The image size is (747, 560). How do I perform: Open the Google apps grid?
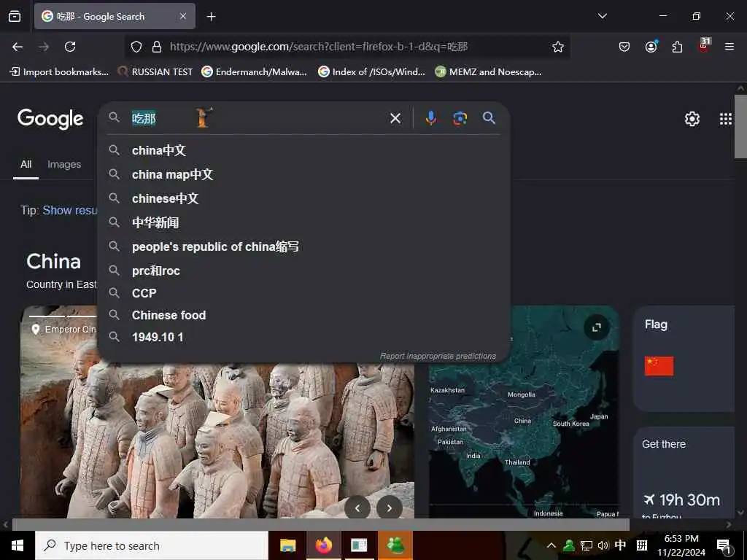point(726,119)
